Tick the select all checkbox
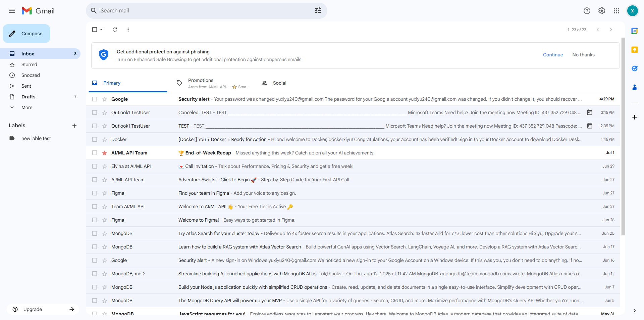 point(95,30)
